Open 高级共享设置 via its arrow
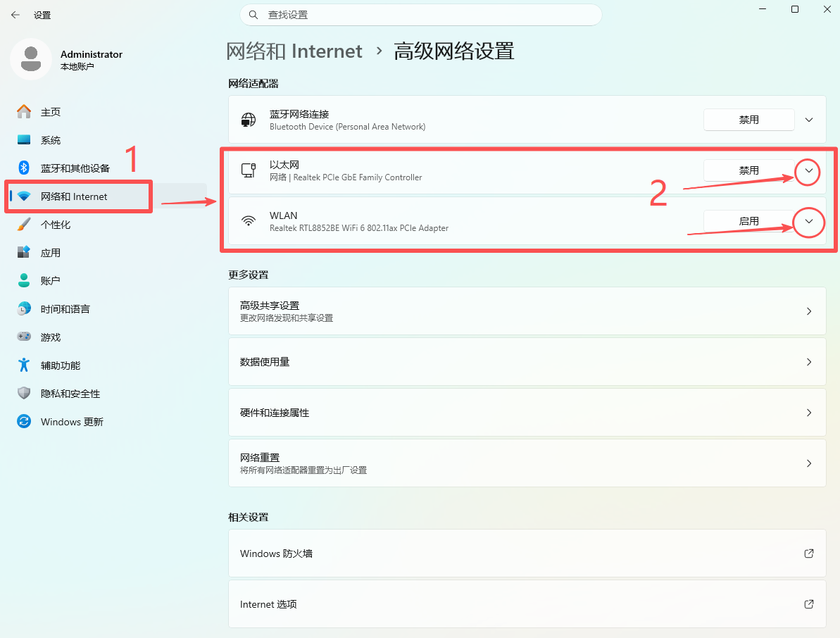 (809, 311)
